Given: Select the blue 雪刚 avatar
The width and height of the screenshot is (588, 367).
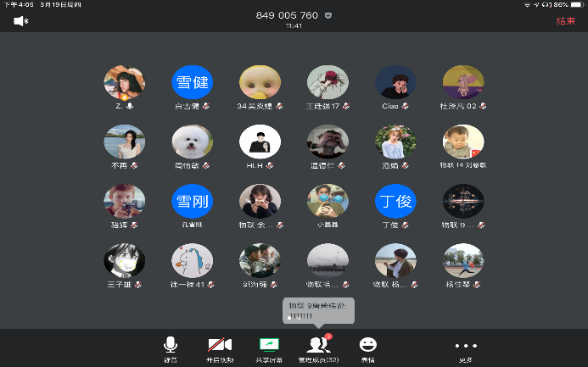Looking at the screenshot, I should click(x=192, y=202).
